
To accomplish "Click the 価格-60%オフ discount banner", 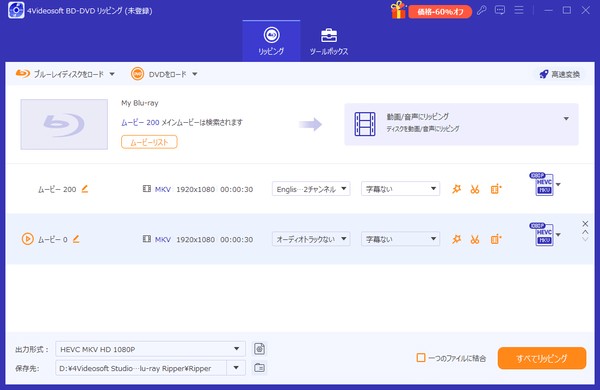I will pos(440,11).
